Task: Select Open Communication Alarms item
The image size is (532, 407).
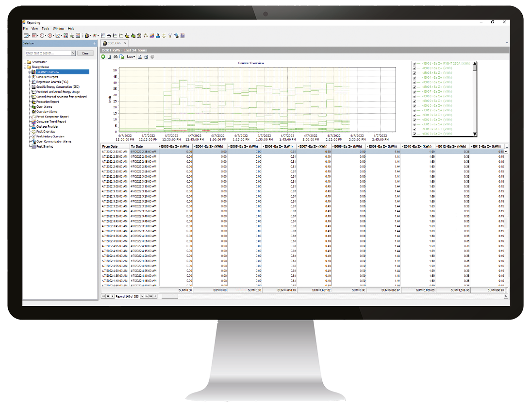Action: [x=53, y=141]
